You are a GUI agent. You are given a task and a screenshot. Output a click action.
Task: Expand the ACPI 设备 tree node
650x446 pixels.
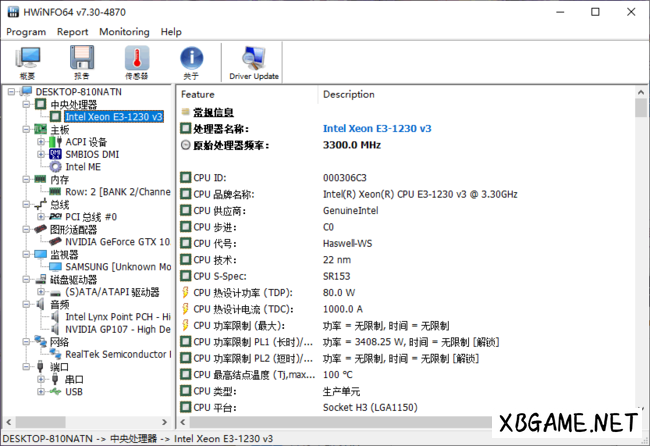click(x=41, y=142)
